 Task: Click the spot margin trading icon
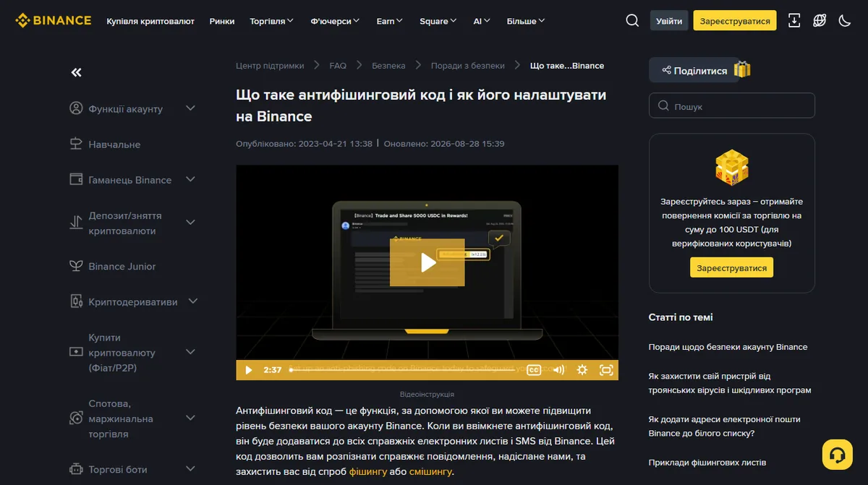click(76, 419)
